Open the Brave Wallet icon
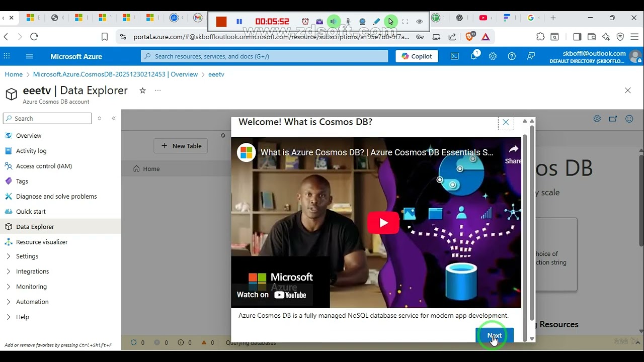Viewport: 644px width, 362px height. click(592, 37)
